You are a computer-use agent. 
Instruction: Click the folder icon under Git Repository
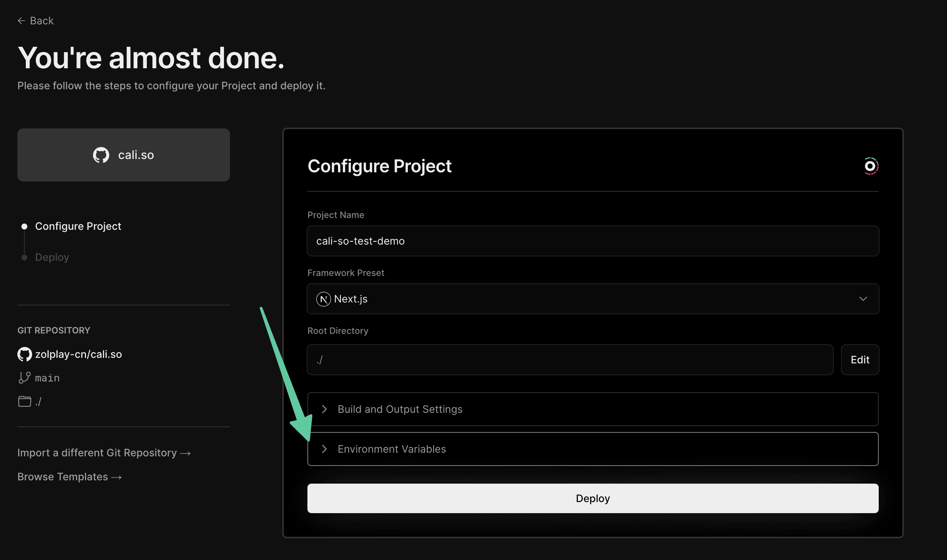coord(24,401)
